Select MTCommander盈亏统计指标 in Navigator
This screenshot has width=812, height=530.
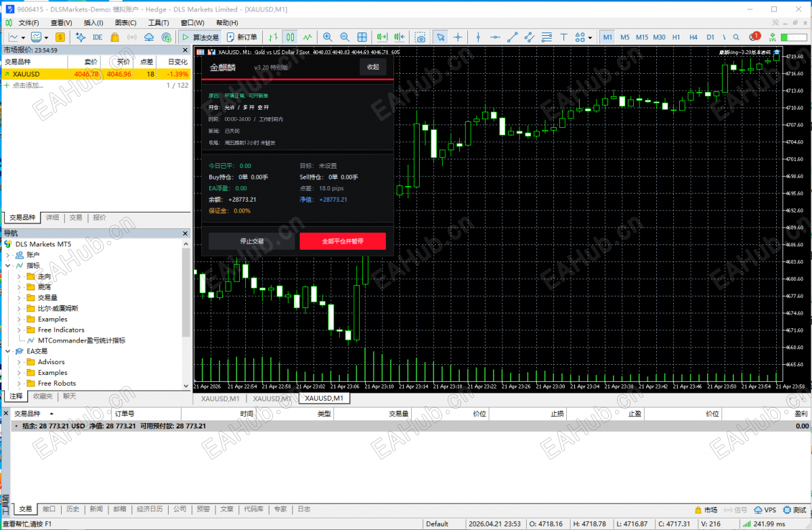click(x=81, y=340)
